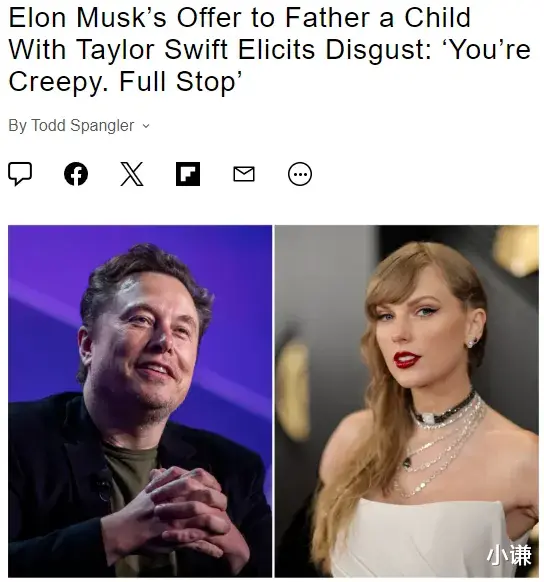
Task: Select 'Taylor Swift' in the headline
Action: [152, 49]
